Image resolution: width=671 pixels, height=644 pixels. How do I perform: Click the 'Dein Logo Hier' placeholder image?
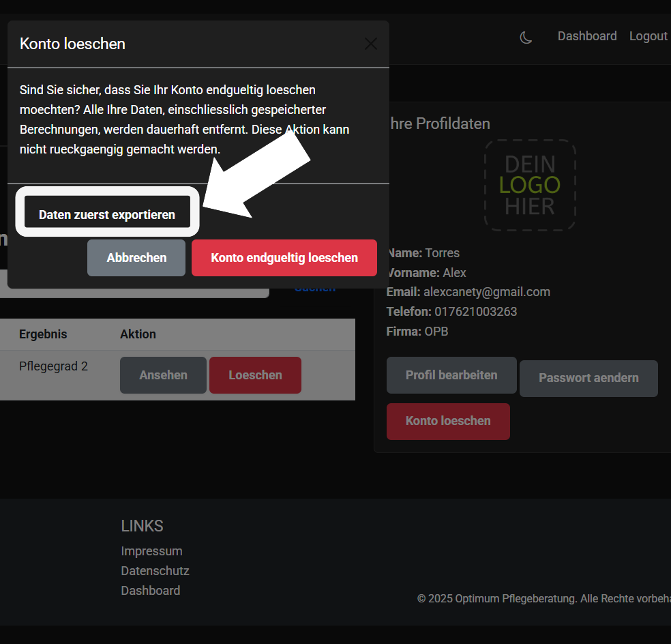tap(530, 185)
